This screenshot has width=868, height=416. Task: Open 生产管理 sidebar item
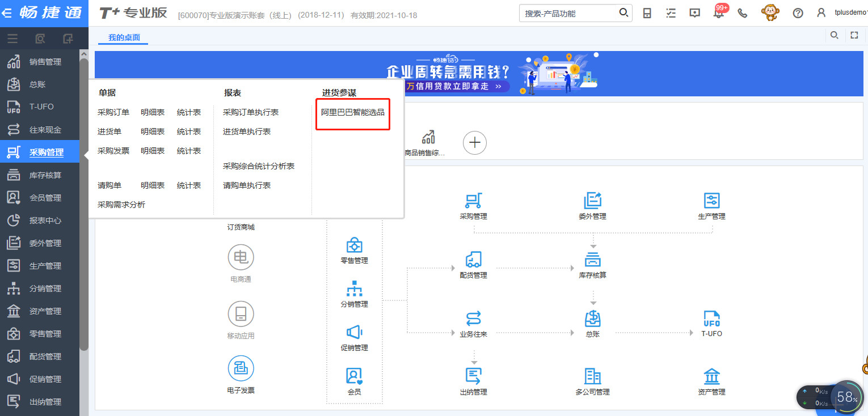tap(40, 266)
